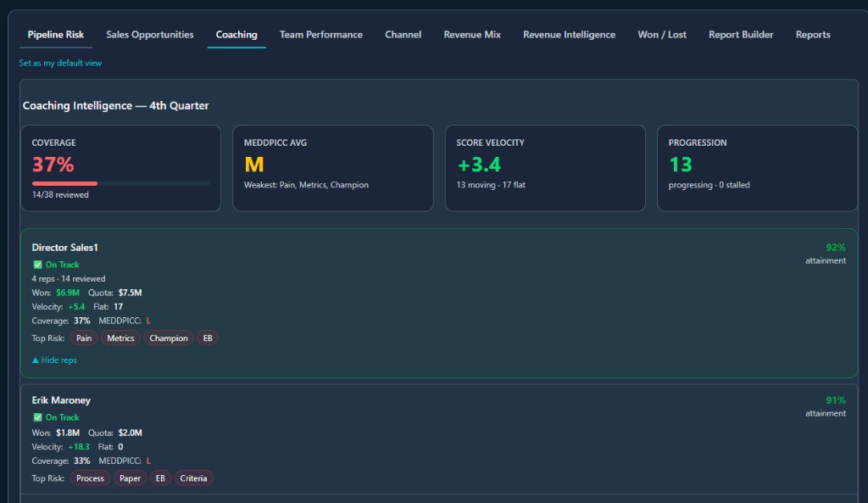The image size is (868, 503).
Task: Click progressing · 0 stalled text
Action: [709, 185]
